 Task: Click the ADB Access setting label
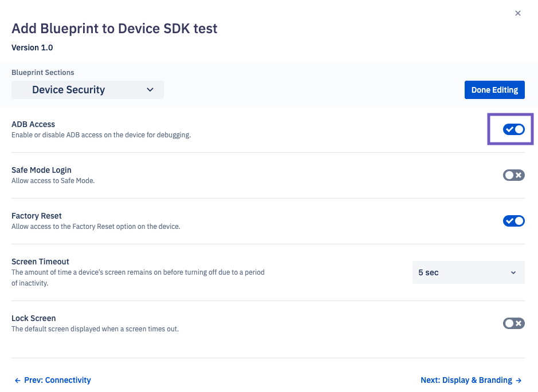point(33,124)
